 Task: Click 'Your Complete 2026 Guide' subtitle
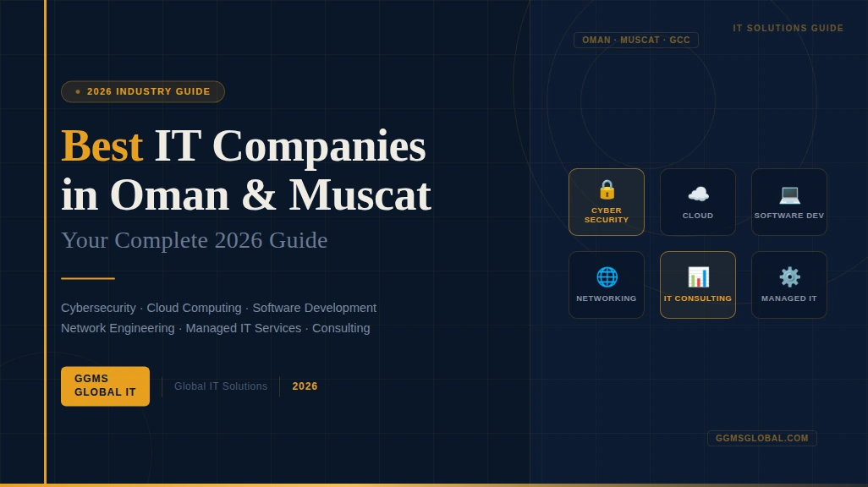click(x=195, y=240)
